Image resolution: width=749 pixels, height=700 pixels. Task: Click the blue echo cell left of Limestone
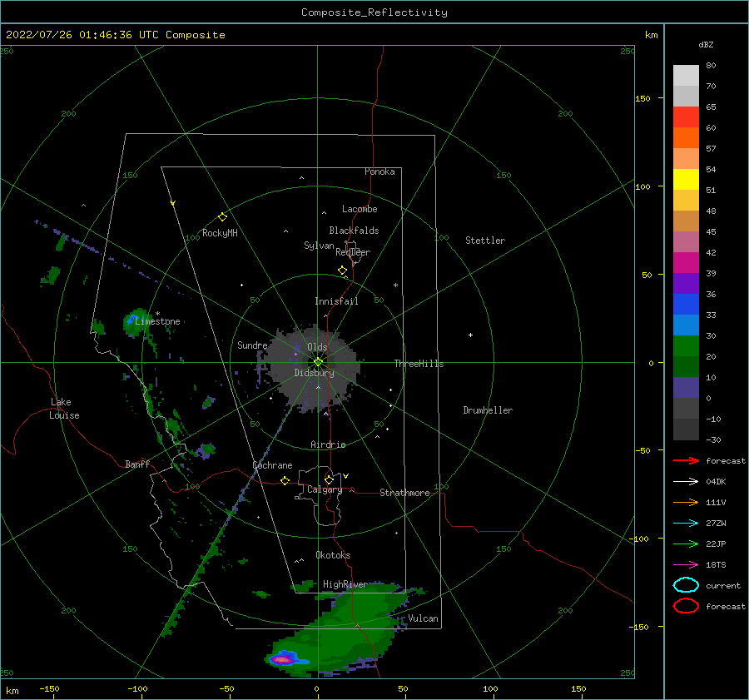[x=131, y=319]
